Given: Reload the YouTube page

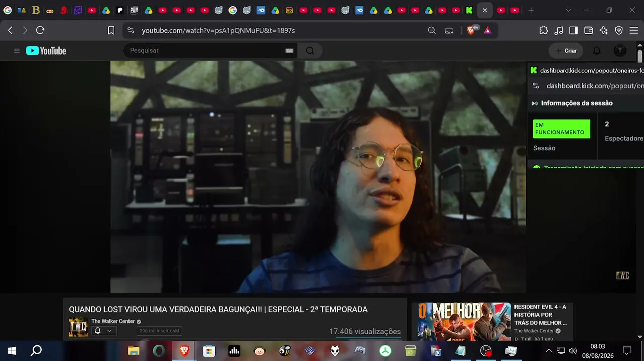Looking at the screenshot, I should tap(40, 30).
